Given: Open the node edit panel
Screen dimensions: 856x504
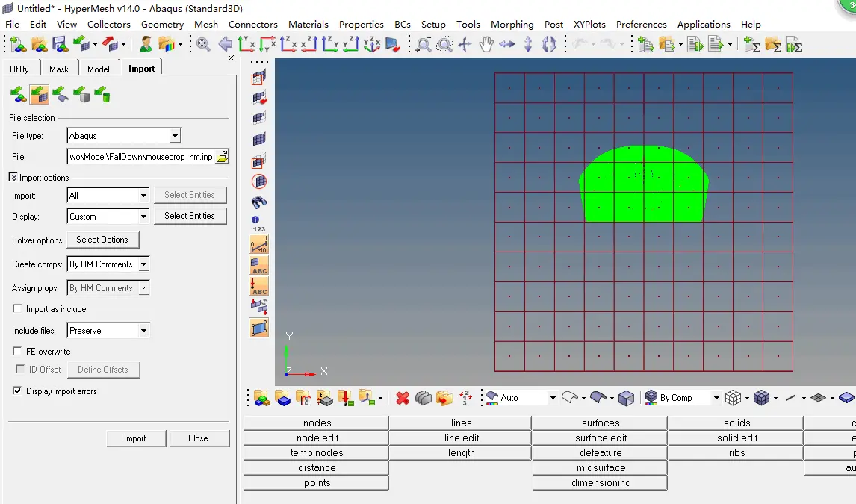Looking at the screenshot, I should point(317,438).
